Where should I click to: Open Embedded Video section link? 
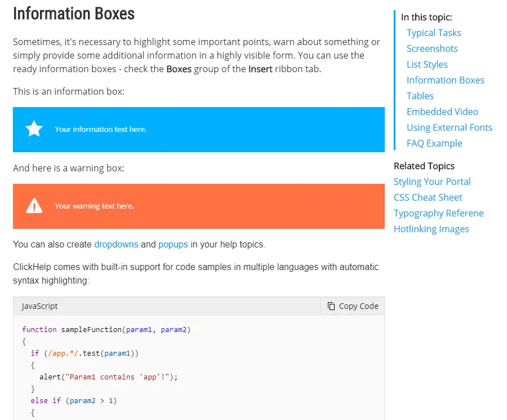coord(442,112)
